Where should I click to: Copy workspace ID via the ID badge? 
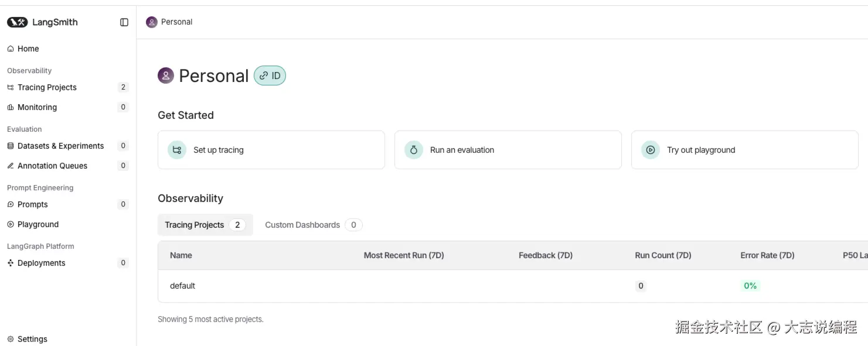(270, 76)
